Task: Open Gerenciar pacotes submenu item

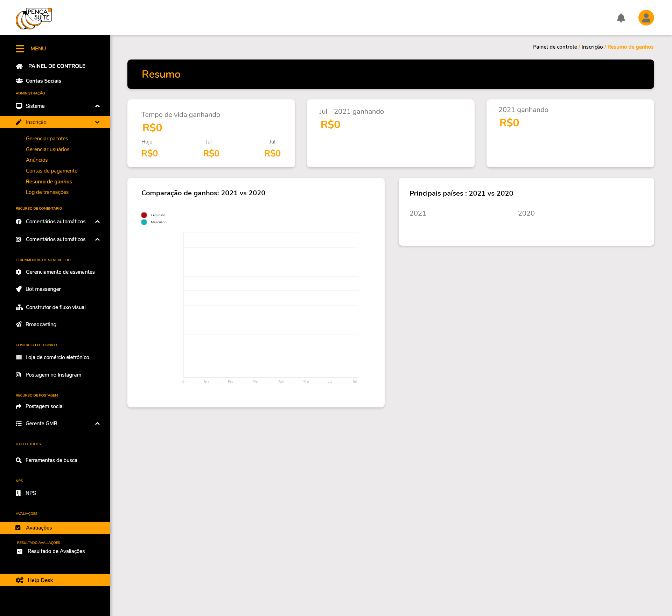Action: [x=47, y=139]
